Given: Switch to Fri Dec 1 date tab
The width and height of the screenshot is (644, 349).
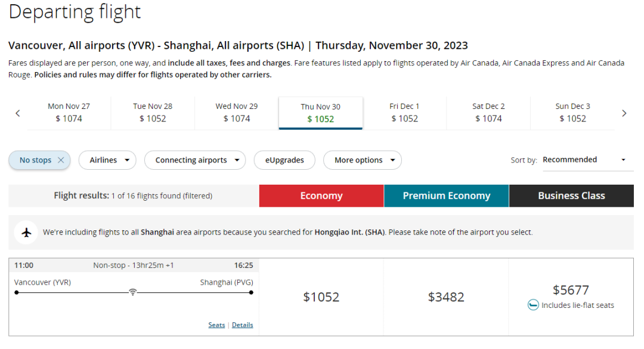Looking at the screenshot, I should pyautogui.click(x=404, y=113).
